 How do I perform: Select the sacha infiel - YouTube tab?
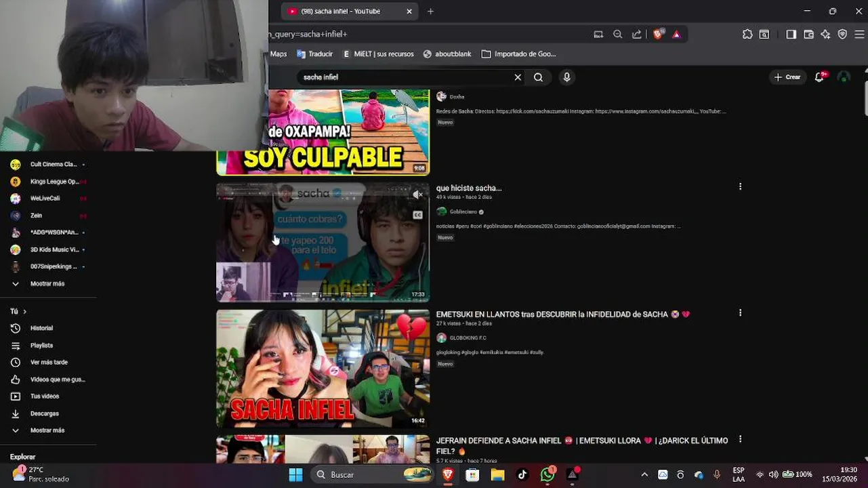point(349,11)
